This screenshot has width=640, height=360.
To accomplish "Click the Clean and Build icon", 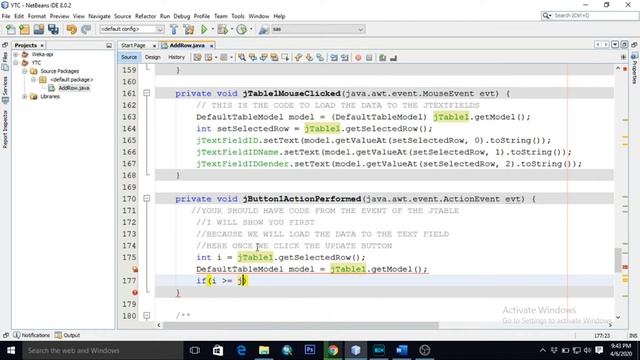I will [189, 29].
